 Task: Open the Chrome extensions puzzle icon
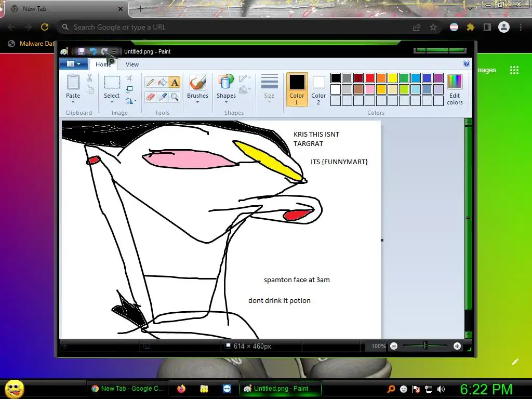point(471,27)
